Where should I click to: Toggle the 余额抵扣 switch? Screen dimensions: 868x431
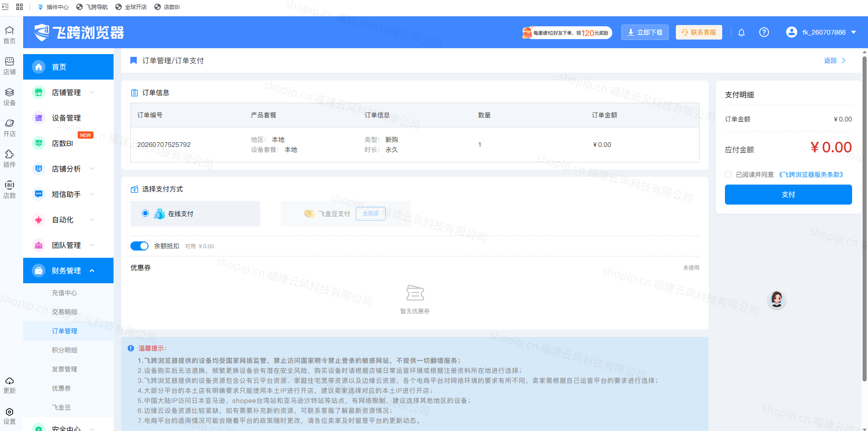139,246
